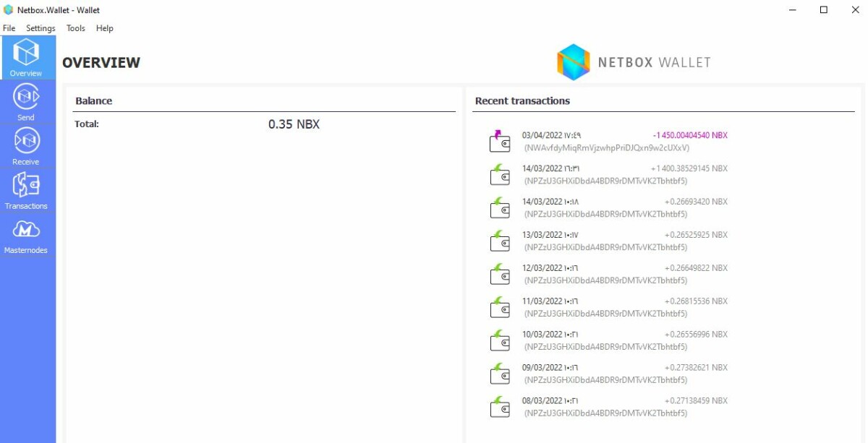This screenshot has width=868, height=443.
Task: Open the Send page in sidebar
Action: click(27, 102)
